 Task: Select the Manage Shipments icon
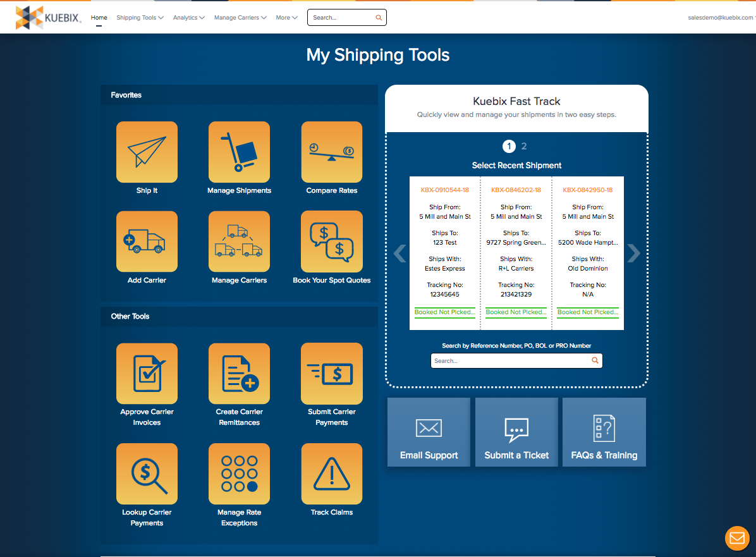tap(239, 152)
